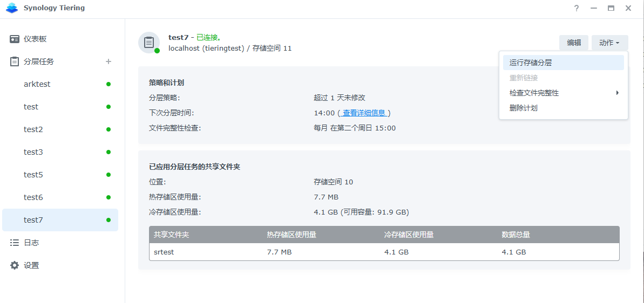Viewport: 644px width, 303px height.
Task: Select the test5 task in sidebar
Action: (33, 175)
